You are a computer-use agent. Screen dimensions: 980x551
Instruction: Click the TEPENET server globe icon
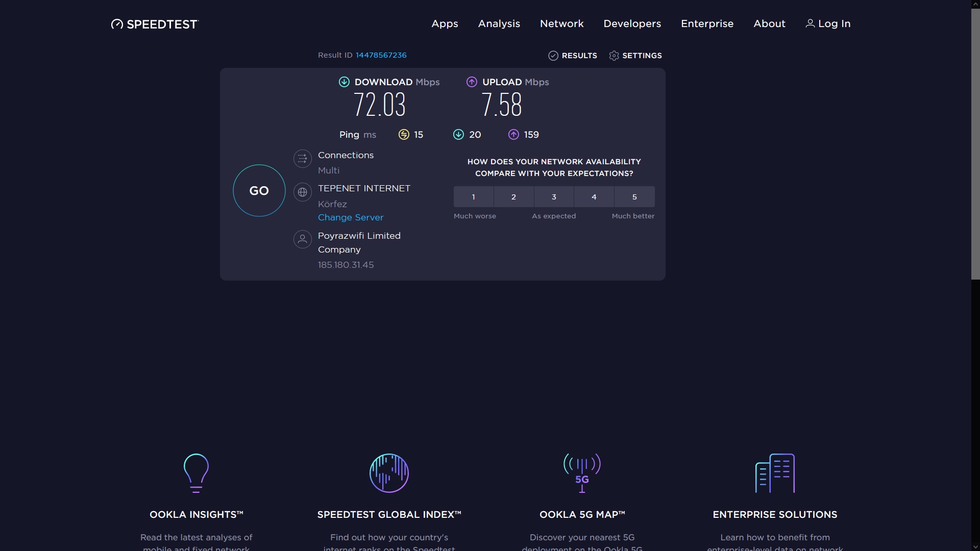[x=302, y=192]
